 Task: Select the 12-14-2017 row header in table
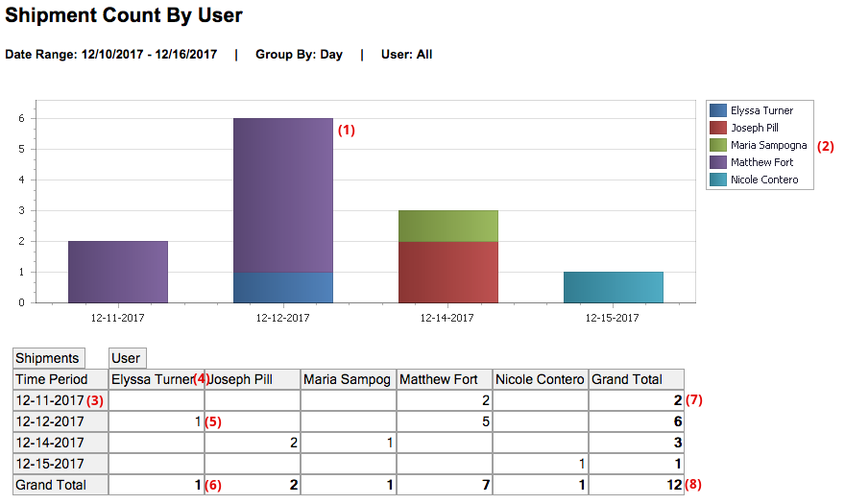click(x=60, y=443)
